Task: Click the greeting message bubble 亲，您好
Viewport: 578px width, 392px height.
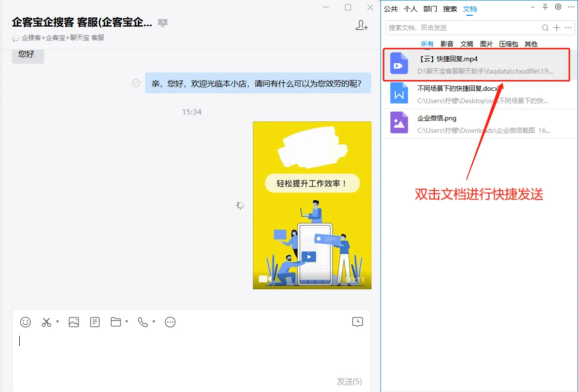Action: 258,83
